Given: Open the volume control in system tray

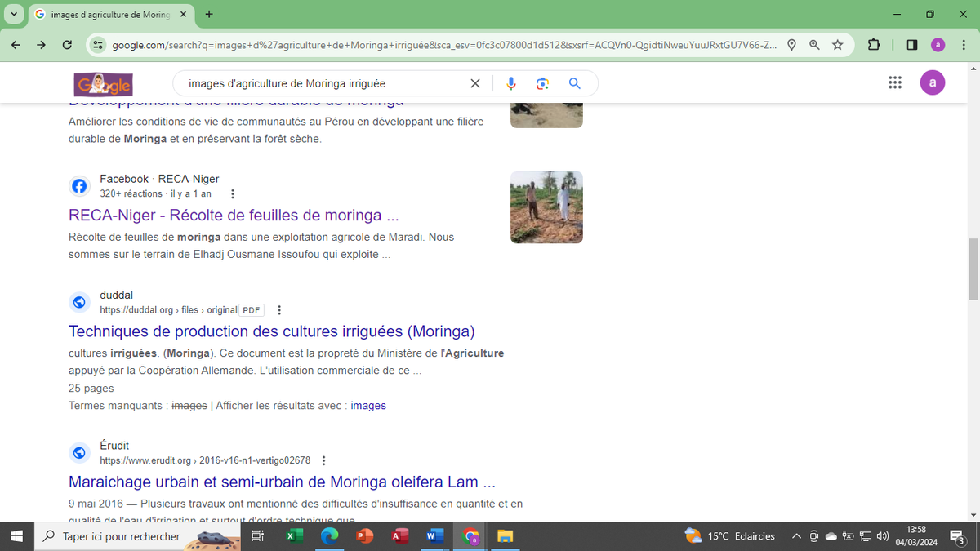Looking at the screenshot, I should (x=882, y=536).
